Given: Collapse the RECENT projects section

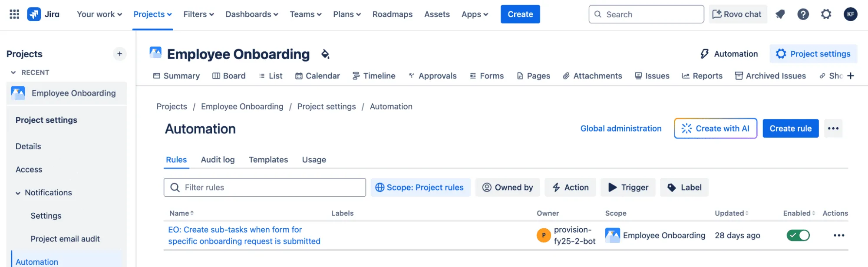Looking at the screenshot, I should [13, 73].
